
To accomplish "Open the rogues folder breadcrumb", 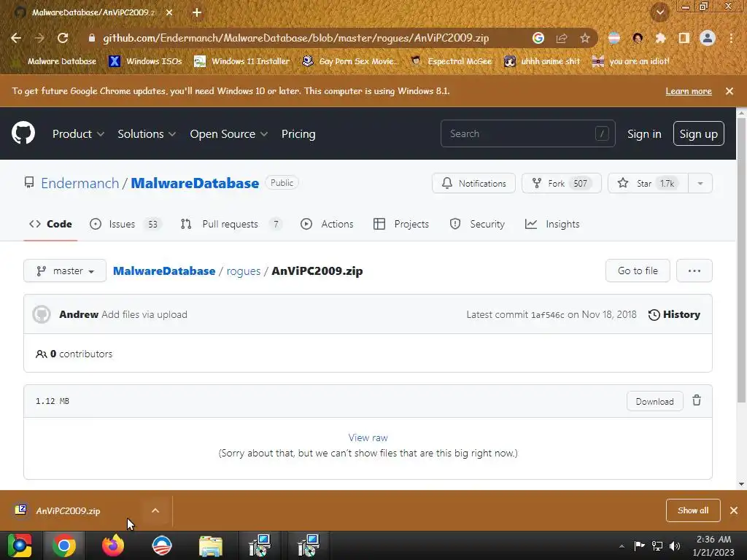I will tap(244, 271).
